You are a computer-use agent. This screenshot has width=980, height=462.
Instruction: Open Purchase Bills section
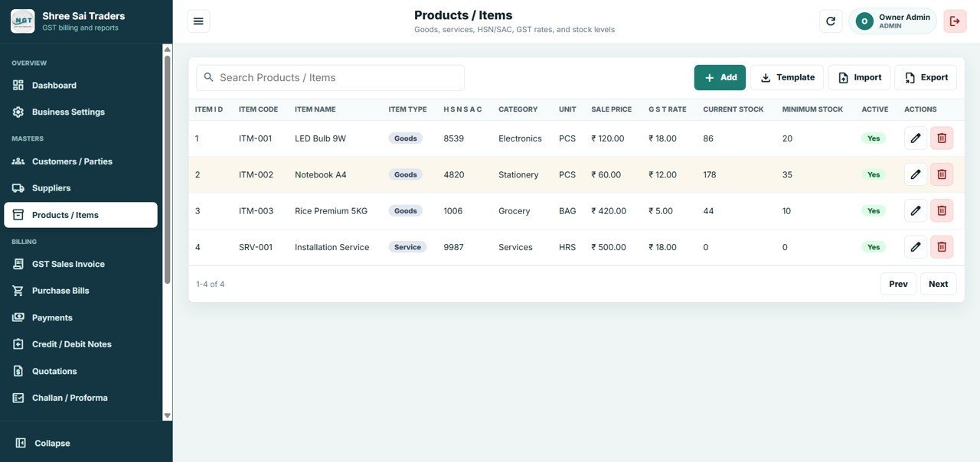point(80,291)
